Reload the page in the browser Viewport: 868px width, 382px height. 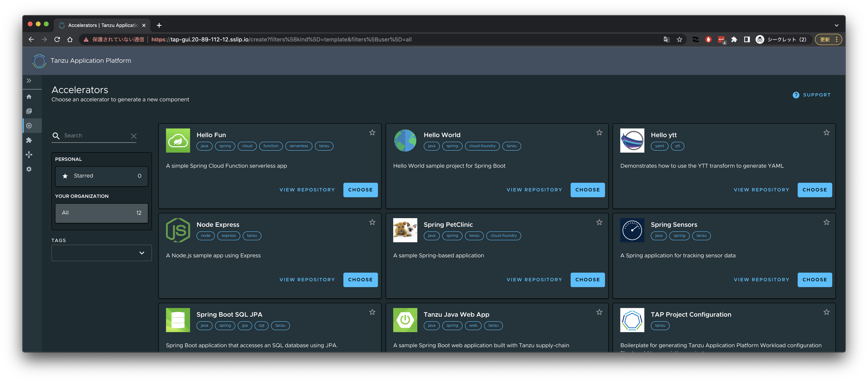[57, 39]
